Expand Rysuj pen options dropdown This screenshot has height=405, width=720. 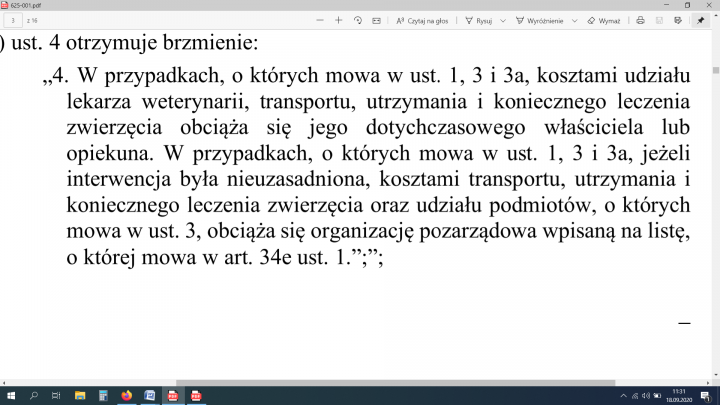(x=503, y=21)
